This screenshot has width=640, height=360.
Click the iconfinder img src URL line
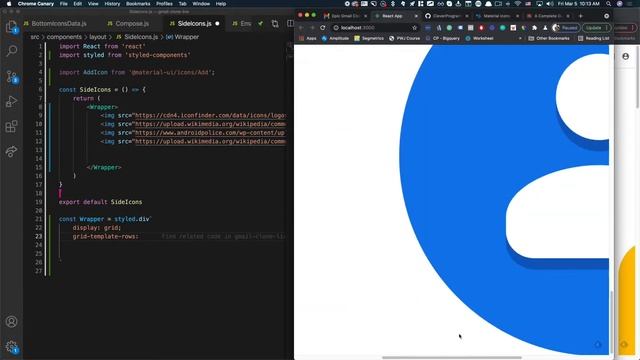(193, 116)
